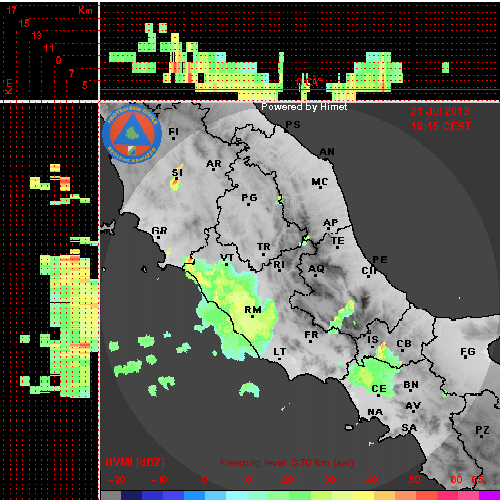Click the '50' value on the dBZ scale
This screenshot has height=500, width=500.
[x=414, y=480]
